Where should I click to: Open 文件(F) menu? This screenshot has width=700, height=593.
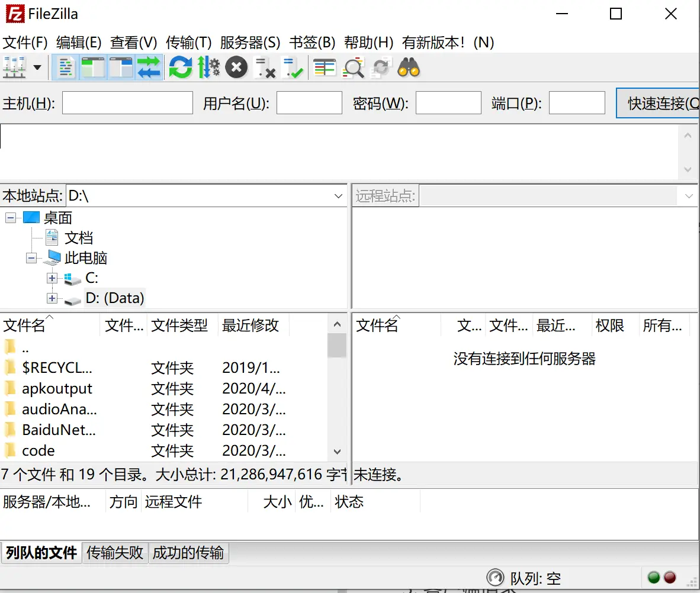[x=25, y=43]
